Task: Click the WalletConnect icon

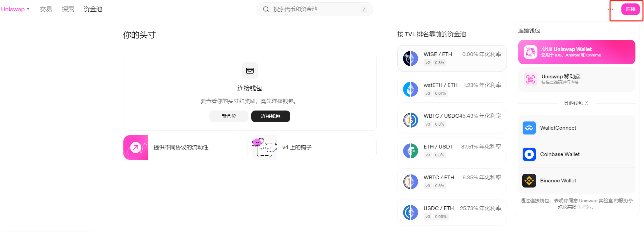Action: point(529,128)
